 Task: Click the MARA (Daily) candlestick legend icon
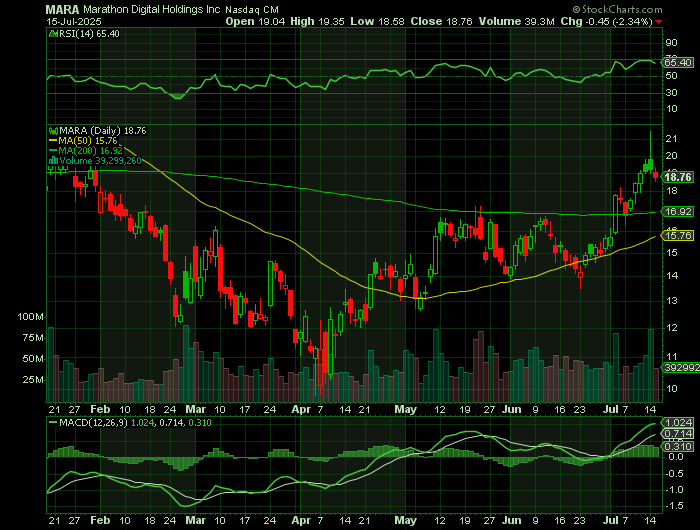(x=53, y=131)
